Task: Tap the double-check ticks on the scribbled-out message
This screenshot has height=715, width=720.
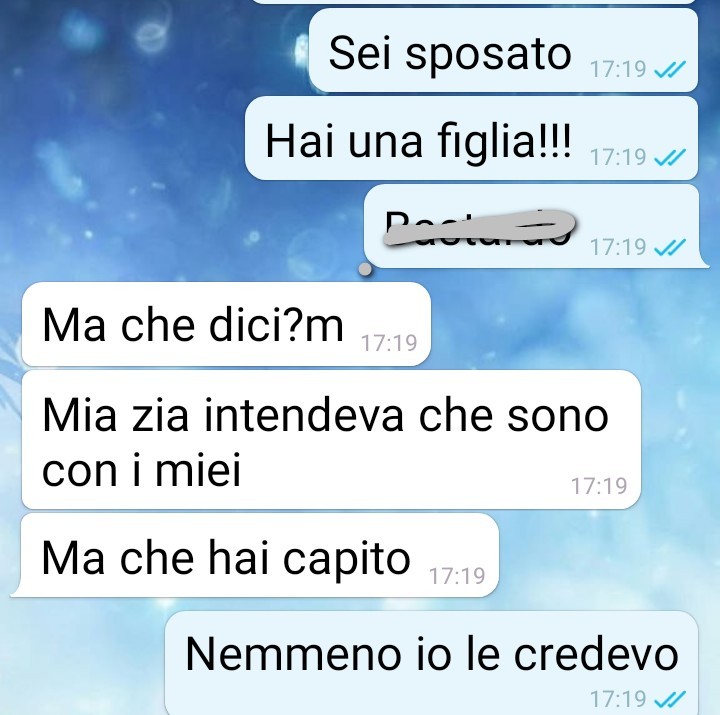Action: tap(669, 247)
